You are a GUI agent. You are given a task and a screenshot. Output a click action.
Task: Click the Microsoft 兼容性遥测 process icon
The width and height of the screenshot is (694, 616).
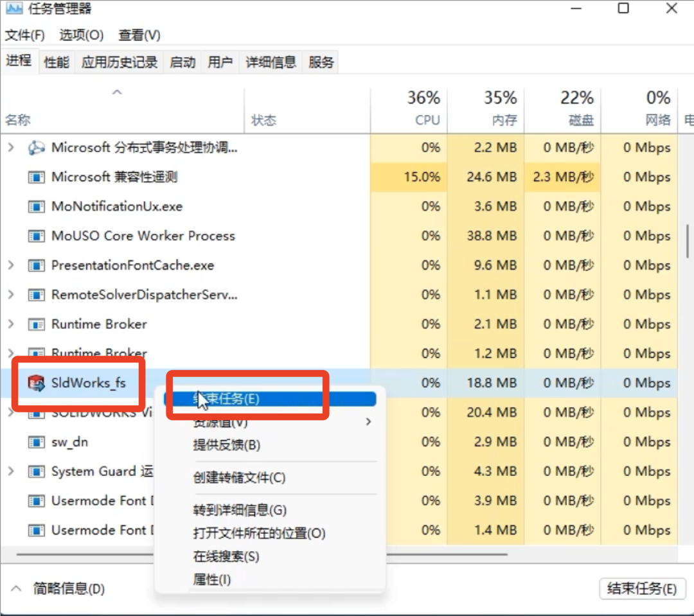pos(37,177)
